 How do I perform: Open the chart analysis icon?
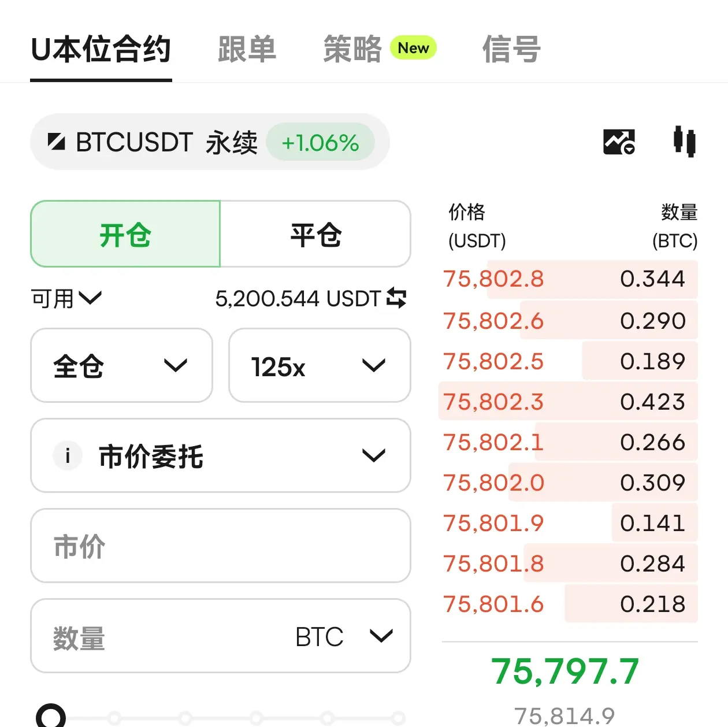619,142
